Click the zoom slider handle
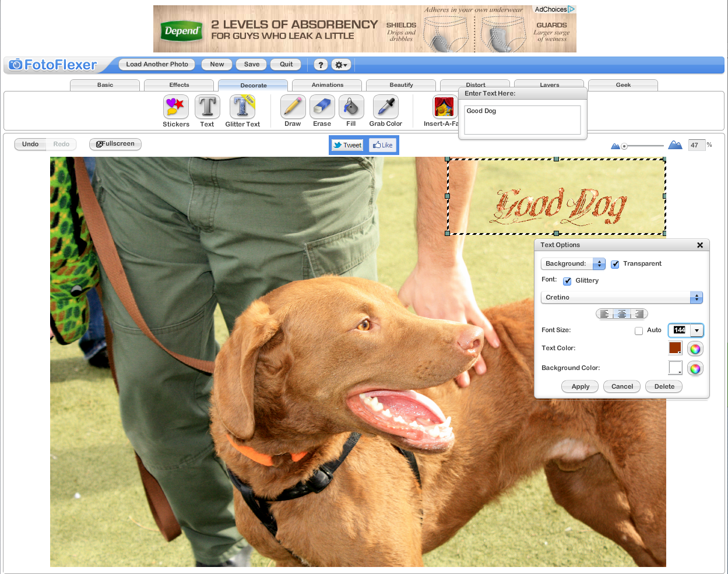The width and height of the screenshot is (728, 574). point(624,146)
